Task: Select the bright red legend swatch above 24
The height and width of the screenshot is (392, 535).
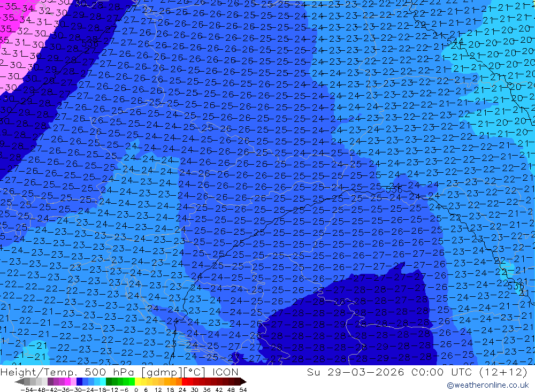Action: tap(185, 381)
